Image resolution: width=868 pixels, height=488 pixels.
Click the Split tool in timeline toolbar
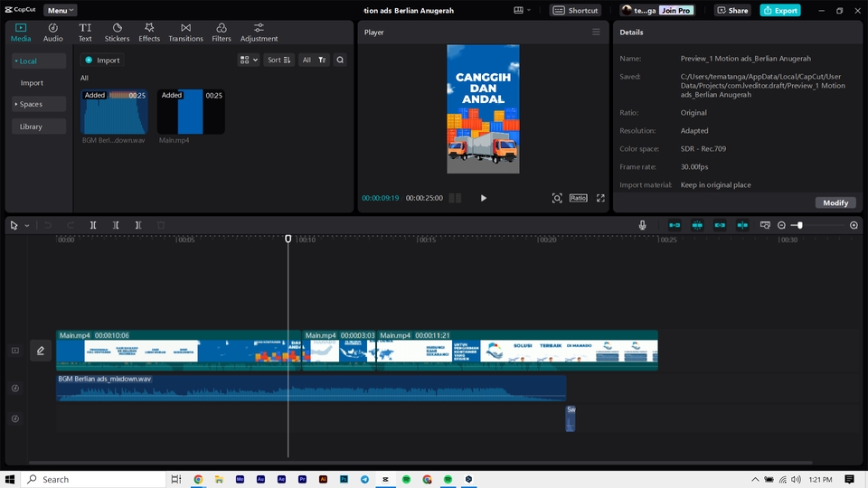click(x=93, y=225)
